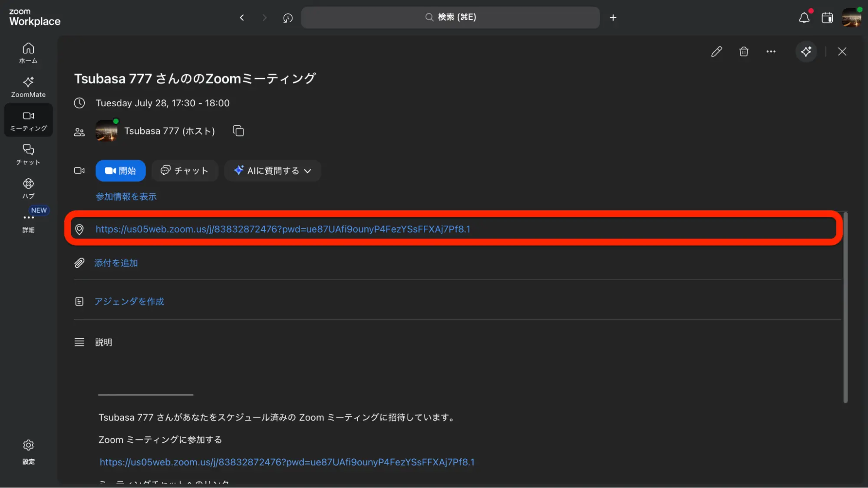Click the description lines icon beside 説明
Viewport: 868px width, 488px height.
click(79, 342)
